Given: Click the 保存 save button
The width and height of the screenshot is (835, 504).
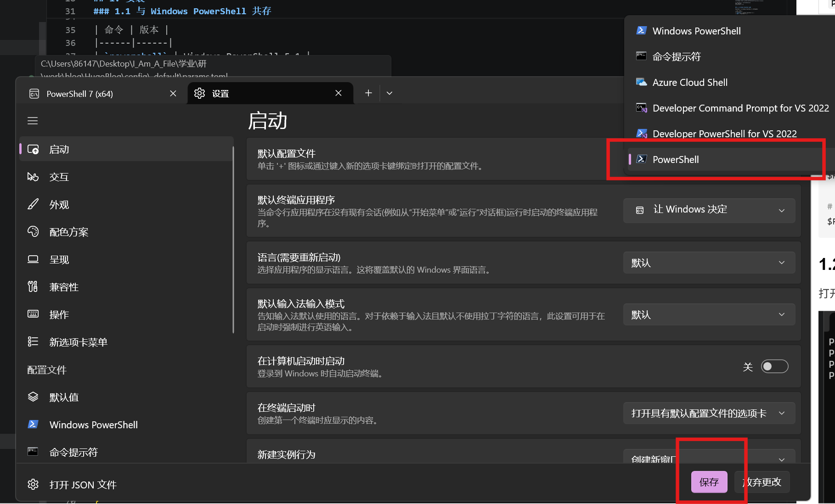Looking at the screenshot, I should (x=709, y=482).
